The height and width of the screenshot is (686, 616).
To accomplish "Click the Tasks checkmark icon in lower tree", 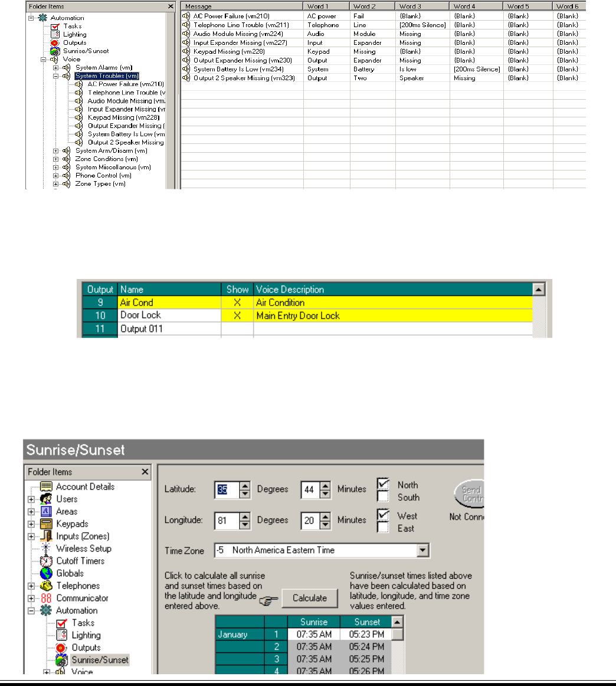I will click(x=62, y=623).
